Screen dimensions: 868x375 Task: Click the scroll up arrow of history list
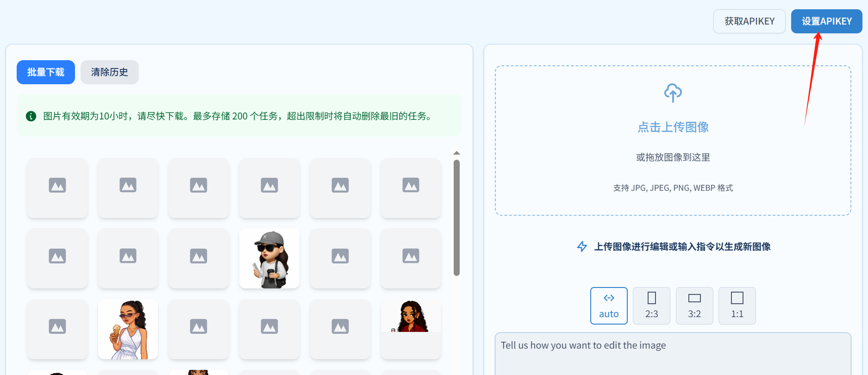[x=456, y=153]
